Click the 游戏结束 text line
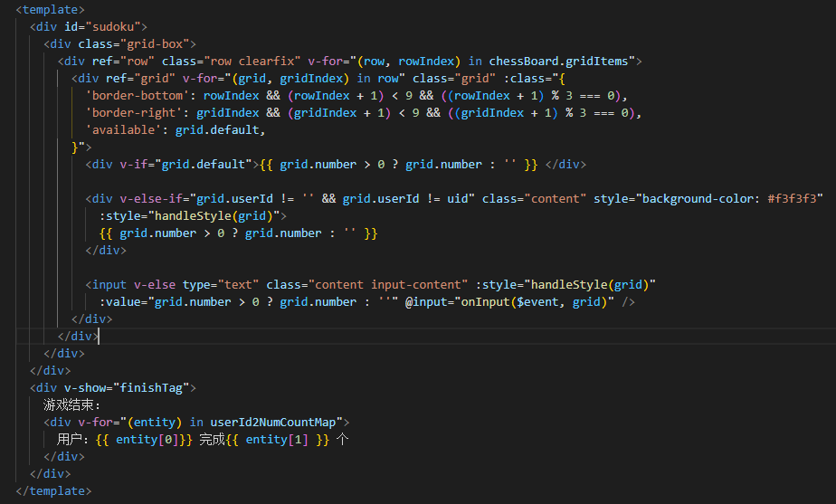This screenshot has width=836, height=504. pyautogui.click(x=71, y=405)
